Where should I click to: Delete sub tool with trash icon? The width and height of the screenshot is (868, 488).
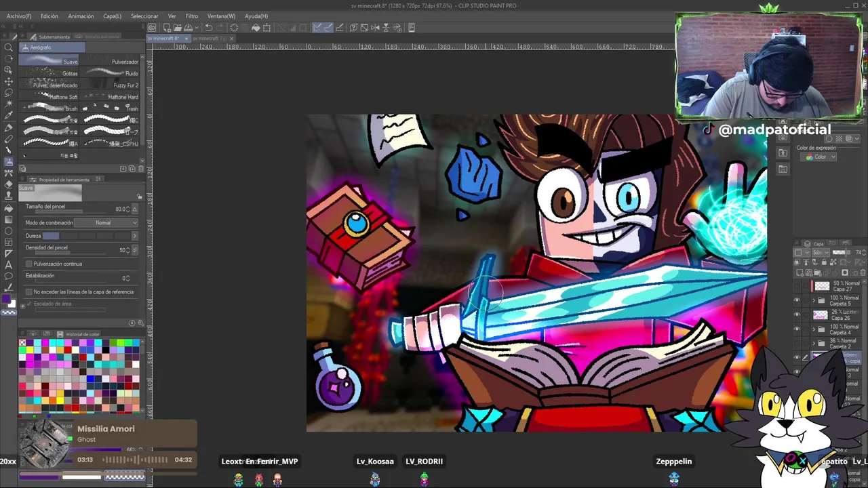click(141, 169)
